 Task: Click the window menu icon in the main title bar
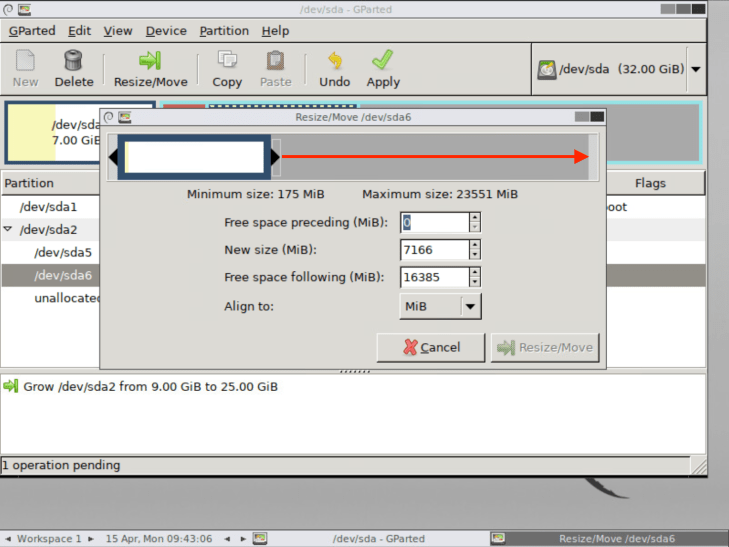7,9
